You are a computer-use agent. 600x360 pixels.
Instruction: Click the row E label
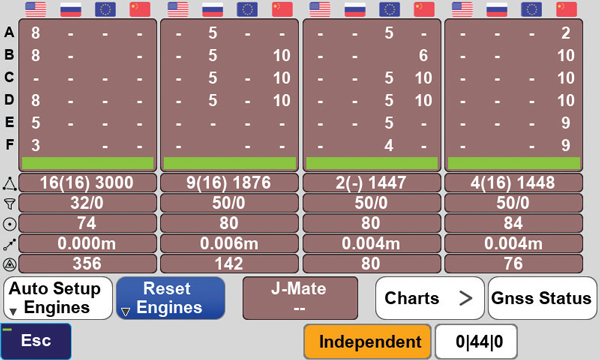(9, 122)
